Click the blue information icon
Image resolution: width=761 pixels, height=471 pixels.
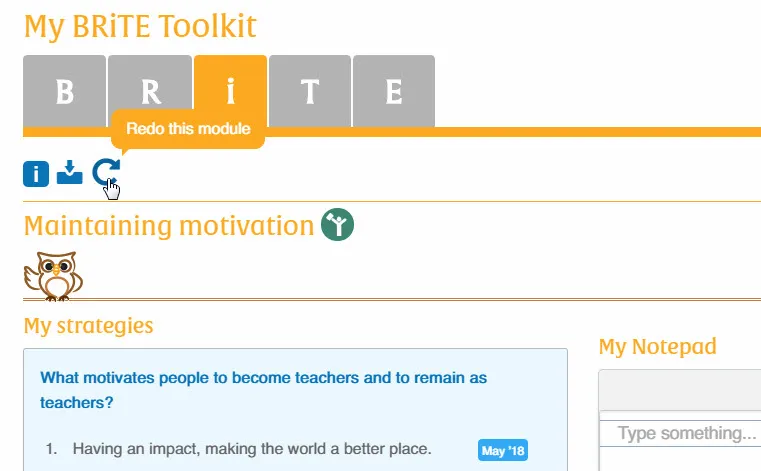coord(36,174)
